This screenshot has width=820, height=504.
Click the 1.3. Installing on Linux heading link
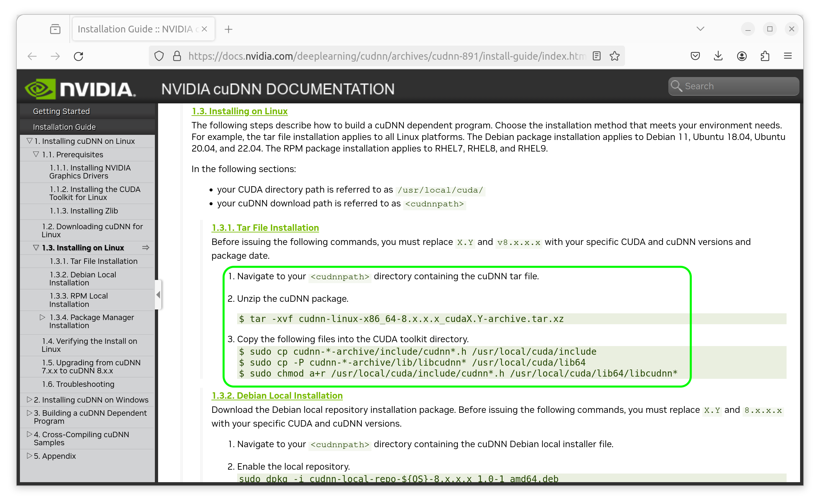coord(239,111)
